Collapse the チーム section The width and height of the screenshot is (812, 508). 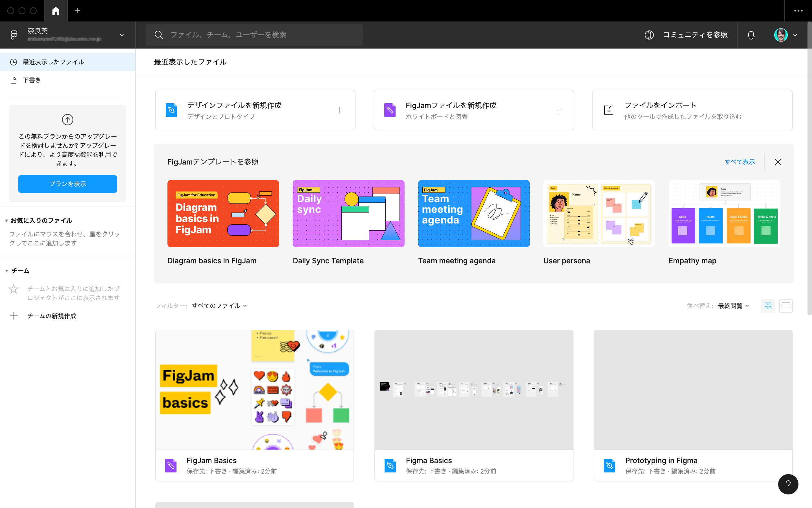coord(6,271)
